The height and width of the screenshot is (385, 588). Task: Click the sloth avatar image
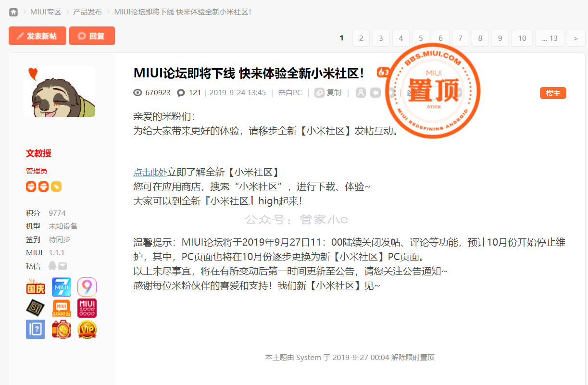(x=59, y=92)
